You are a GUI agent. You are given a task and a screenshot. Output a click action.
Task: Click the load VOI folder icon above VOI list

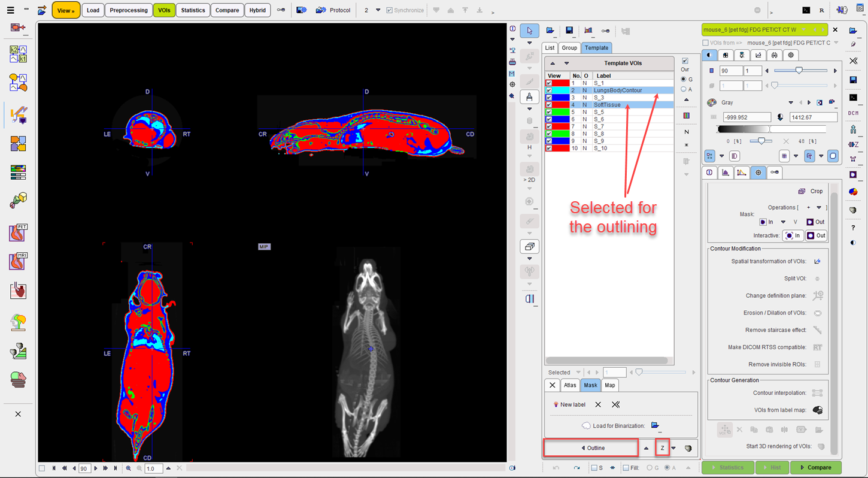coord(550,31)
